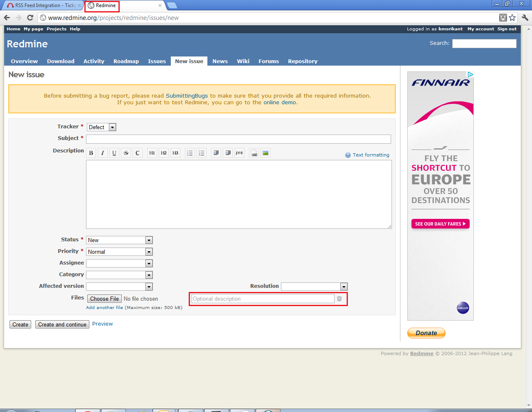532x412 pixels.
Task: Click the Preview link
Action: pyautogui.click(x=102, y=324)
